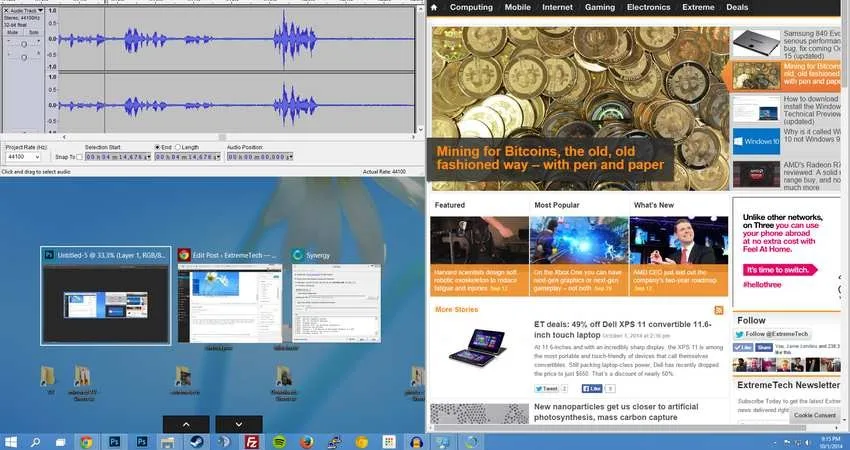Open Spotify from the taskbar
This screenshot has height=450, width=850.
(279, 442)
